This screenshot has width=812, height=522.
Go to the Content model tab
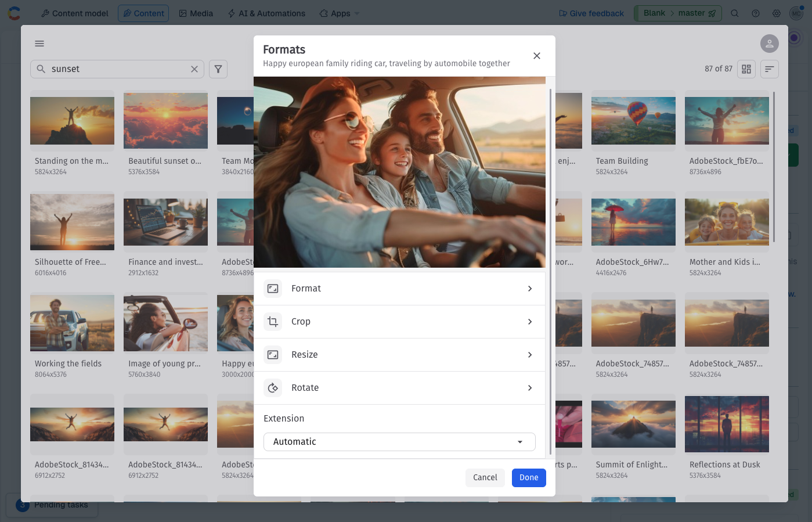tap(74, 13)
